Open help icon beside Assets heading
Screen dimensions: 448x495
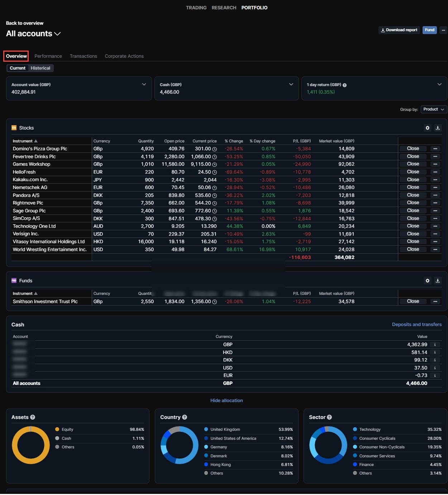point(33,417)
